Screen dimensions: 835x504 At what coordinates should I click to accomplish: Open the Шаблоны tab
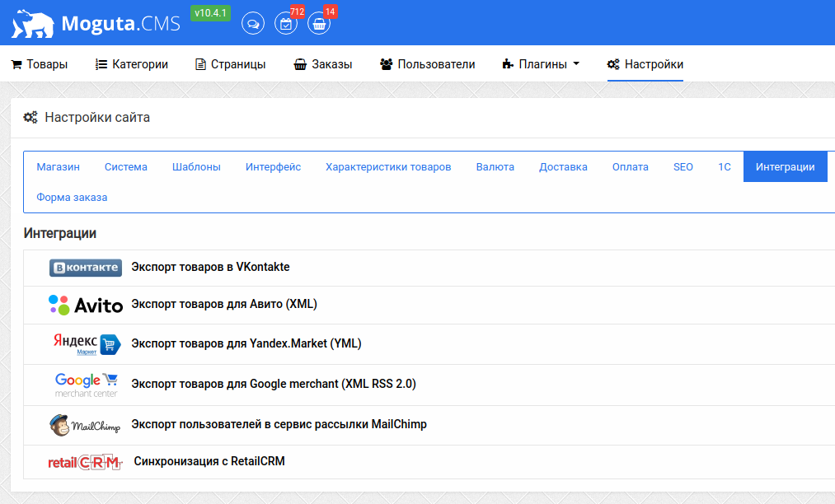click(196, 167)
